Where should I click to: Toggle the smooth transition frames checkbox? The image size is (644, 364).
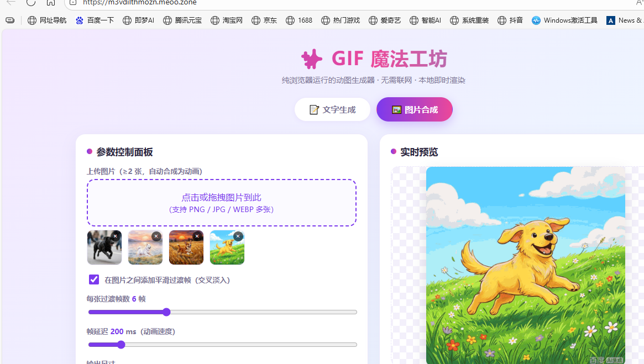pyautogui.click(x=93, y=279)
